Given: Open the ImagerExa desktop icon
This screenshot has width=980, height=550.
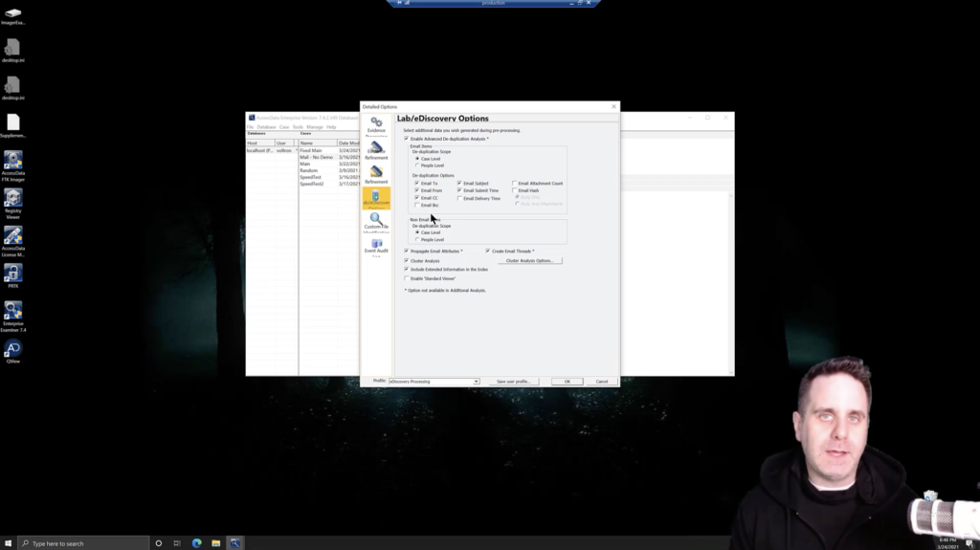Looking at the screenshot, I should [x=13, y=16].
